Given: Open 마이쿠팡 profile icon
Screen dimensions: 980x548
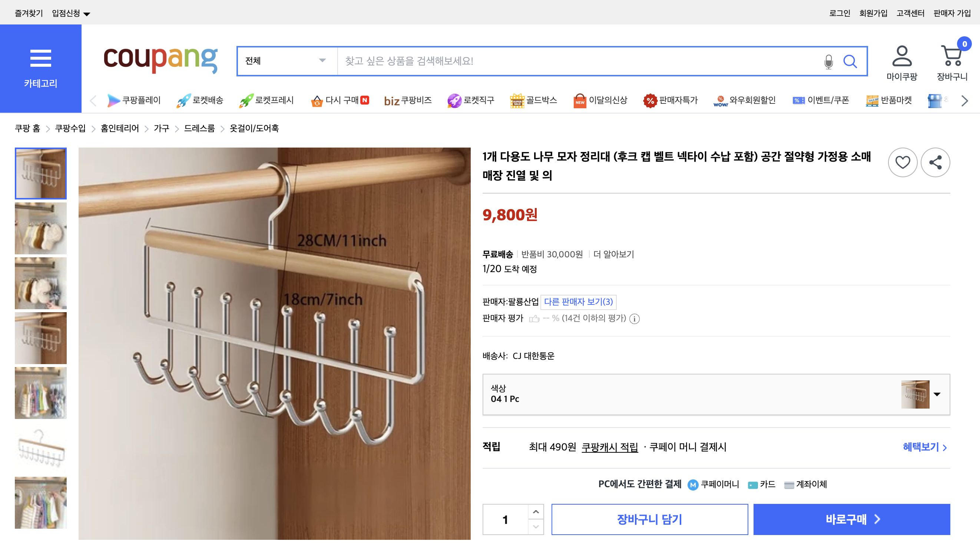Looking at the screenshot, I should (902, 57).
